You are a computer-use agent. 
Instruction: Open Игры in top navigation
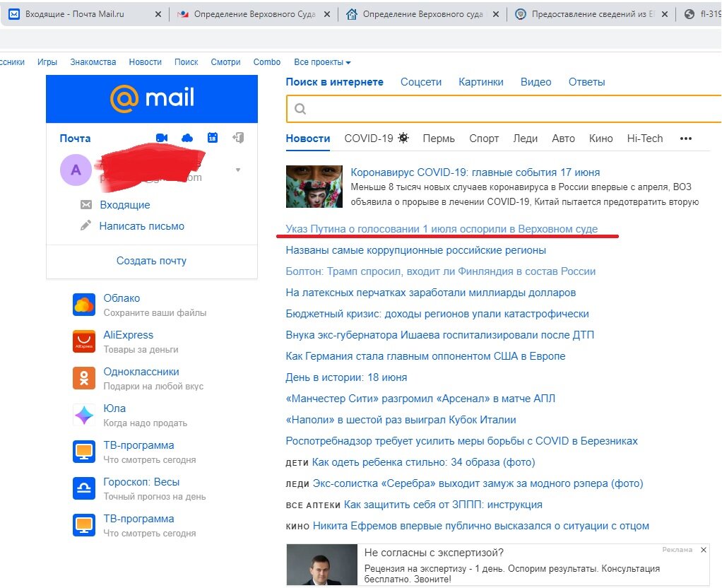[47, 62]
